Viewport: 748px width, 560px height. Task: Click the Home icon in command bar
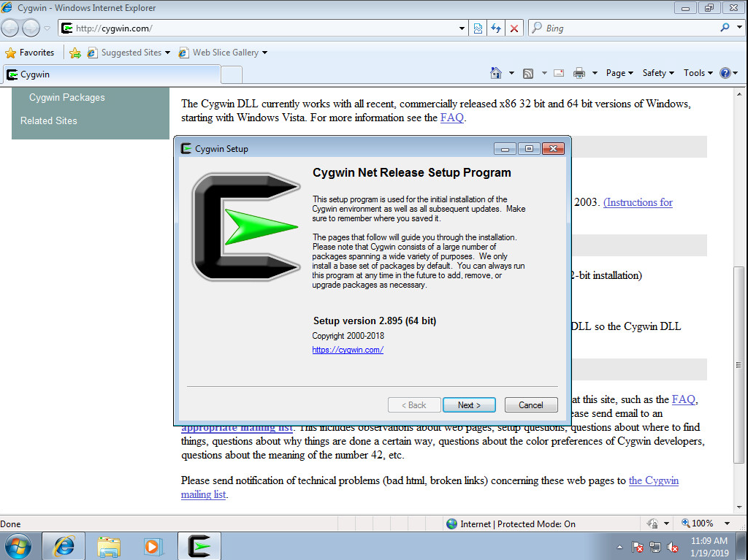tap(496, 73)
